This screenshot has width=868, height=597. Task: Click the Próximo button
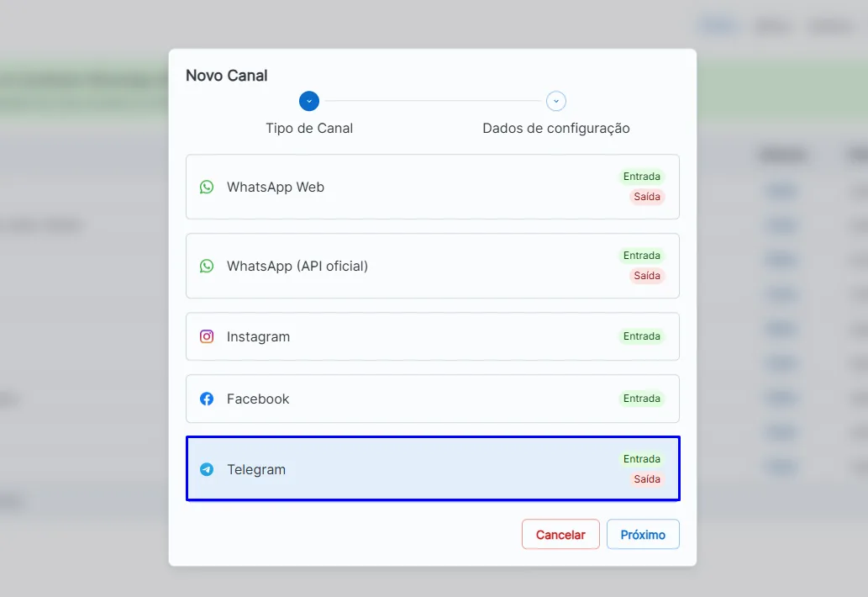pos(643,535)
